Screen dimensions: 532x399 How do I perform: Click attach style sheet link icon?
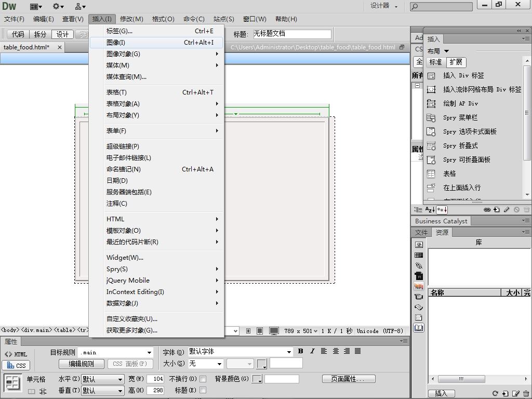pyautogui.click(x=487, y=210)
